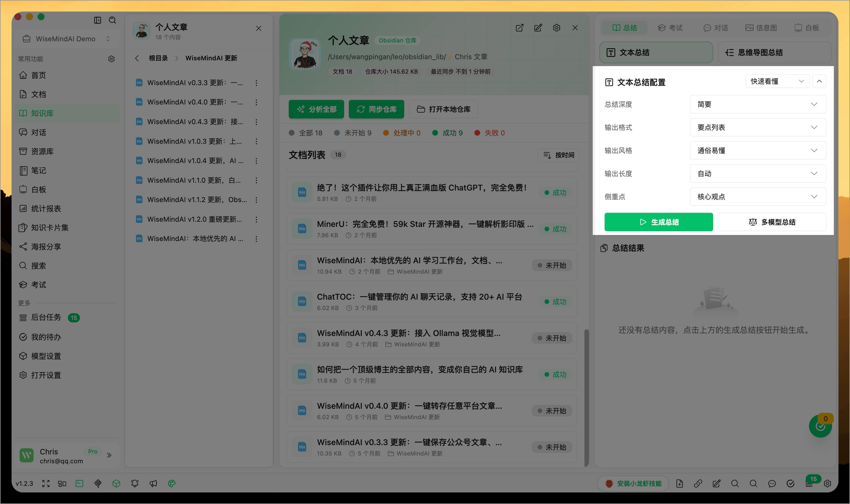
Task: Click the bottom bar edit note icon
Action: click(717, 484)
